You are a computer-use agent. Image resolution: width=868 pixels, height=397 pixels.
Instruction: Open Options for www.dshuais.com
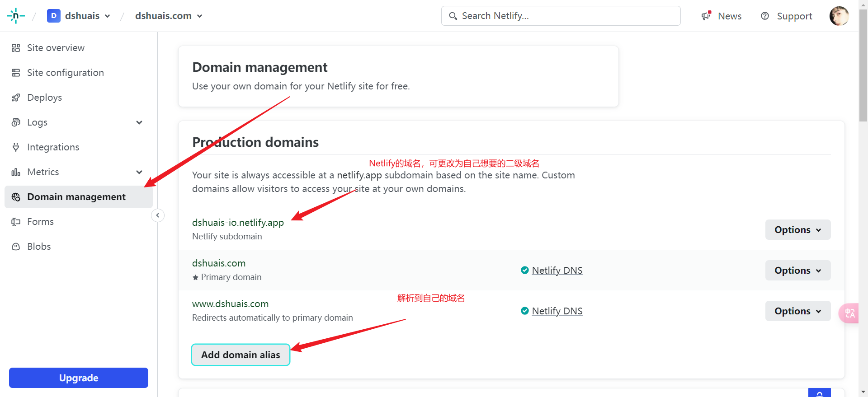798,311
